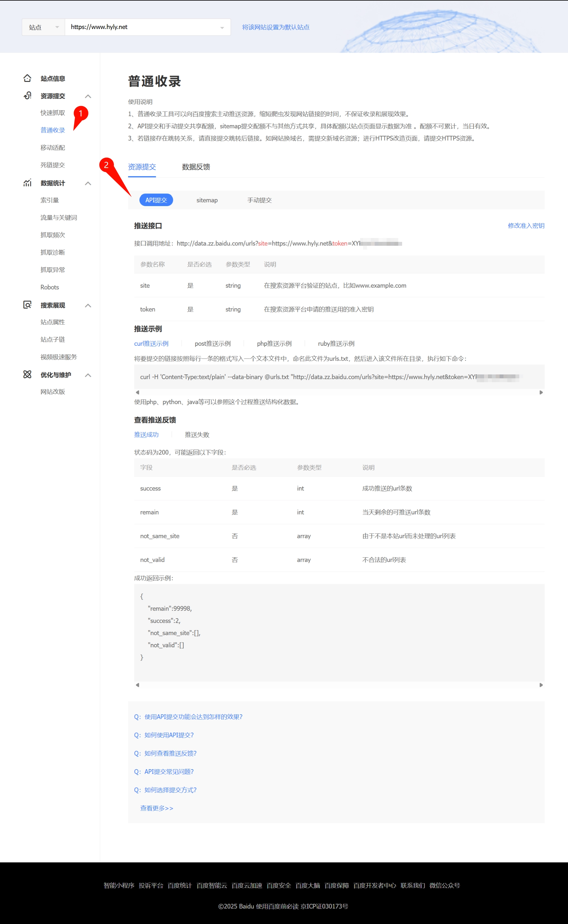Viewport: 568px width, 924px height.
Task: Click the 数据统计 chart icon
Action: pyautogui.click(x=27, y=183)
